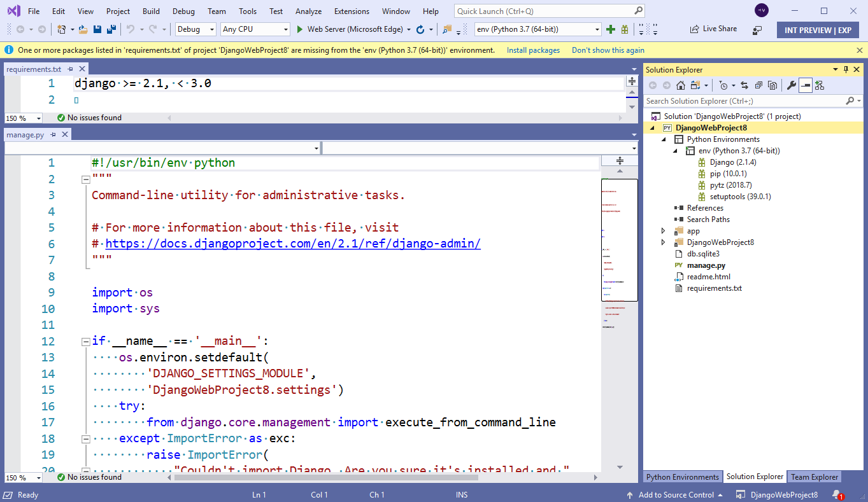The image size is (868, 502).
Task: Toggle Show All Files in Solution Explorer
Action: 695,85
